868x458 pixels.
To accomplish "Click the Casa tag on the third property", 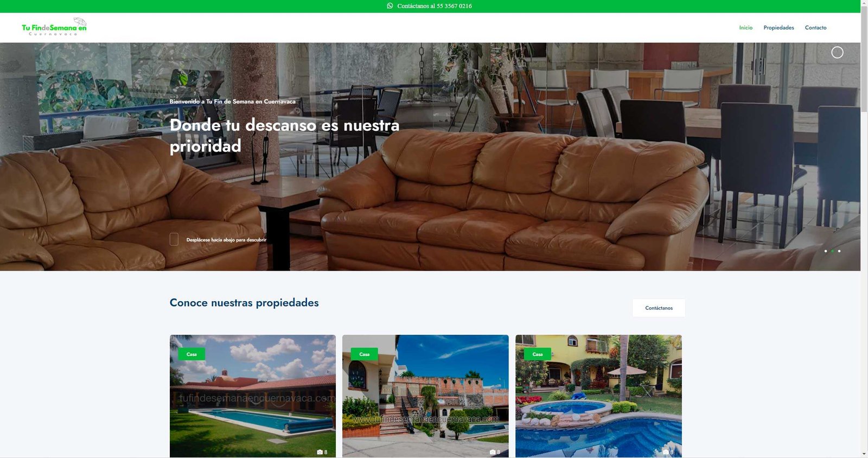I will pos(538,354).
